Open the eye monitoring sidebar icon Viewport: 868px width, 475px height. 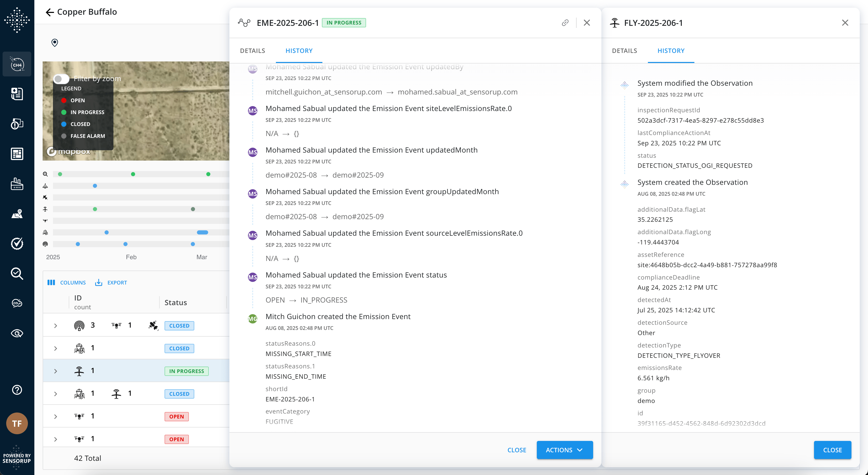tap(17, 333)
